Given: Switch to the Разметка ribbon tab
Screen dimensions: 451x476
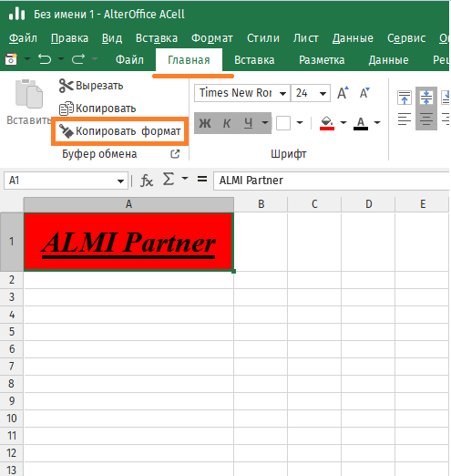Looking at the screenshot, I should (x=322, y=60).
